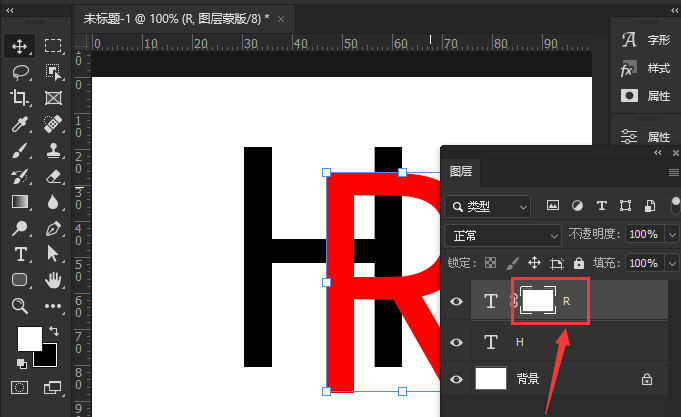Select the Hand tool
The width and height of the screenshot is (681, 417).
[x=53, y=280]
